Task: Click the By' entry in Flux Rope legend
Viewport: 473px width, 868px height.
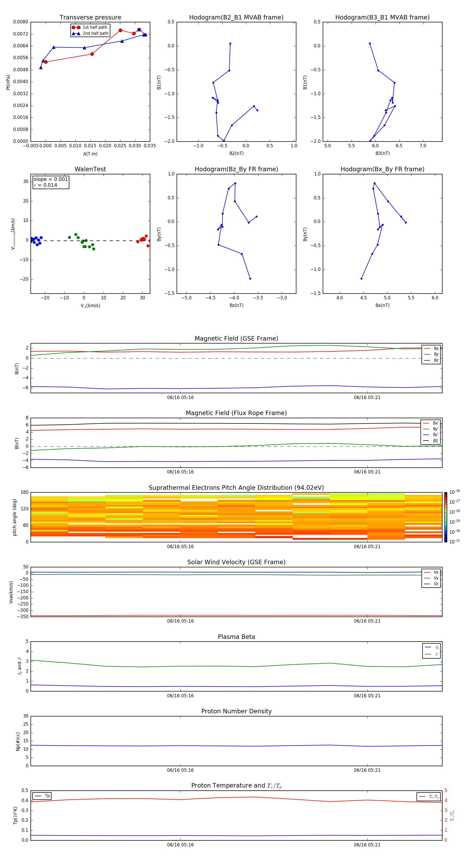Action: click(431, 429)
